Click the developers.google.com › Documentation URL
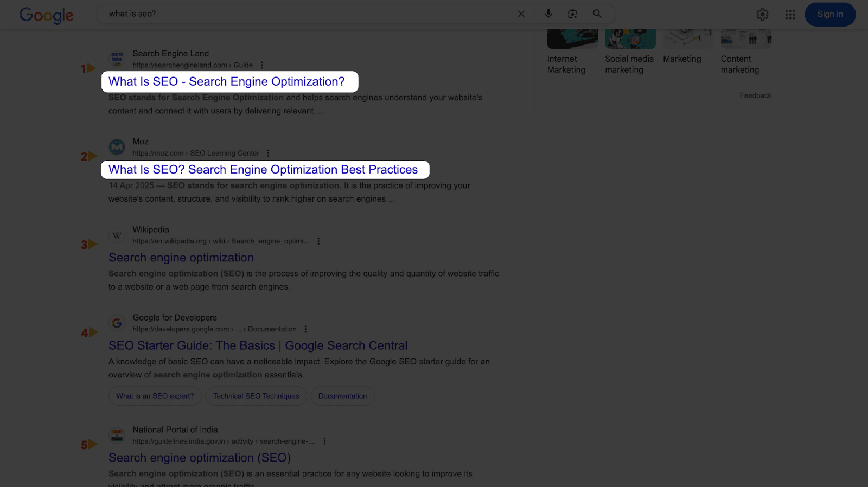 click(215, 329)
